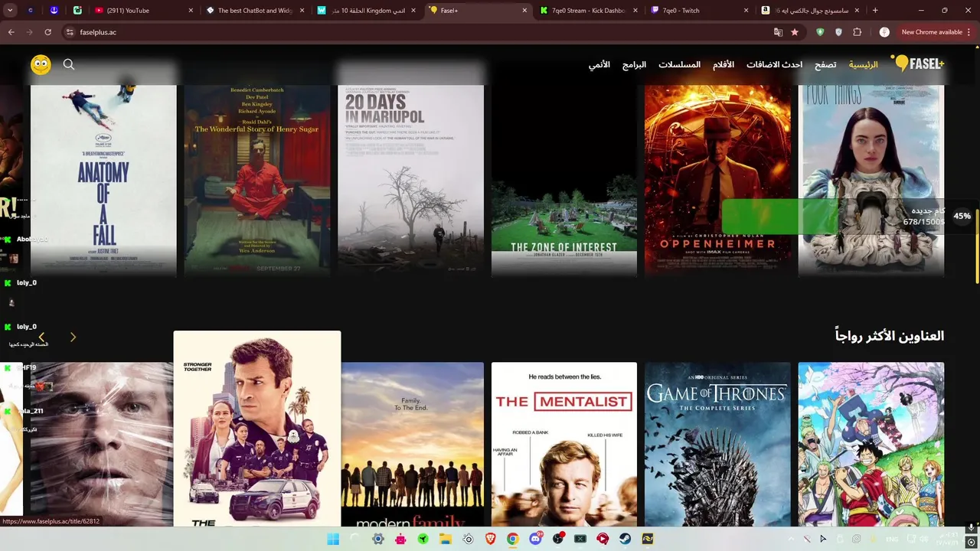
Task: Switch to the Kingdom anime tab
Action: click(x=367, y=11)
